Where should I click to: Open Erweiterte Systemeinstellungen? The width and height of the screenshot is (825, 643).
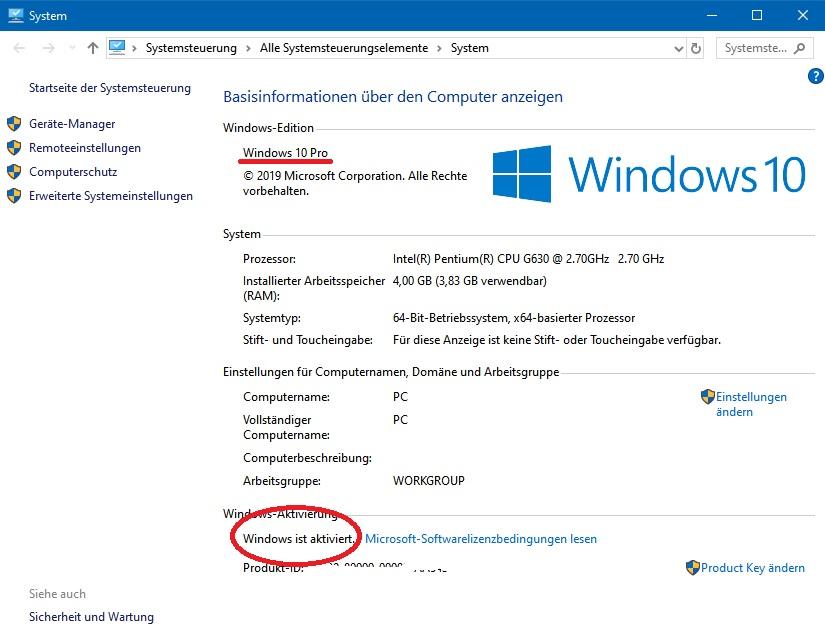coord(113,196)
